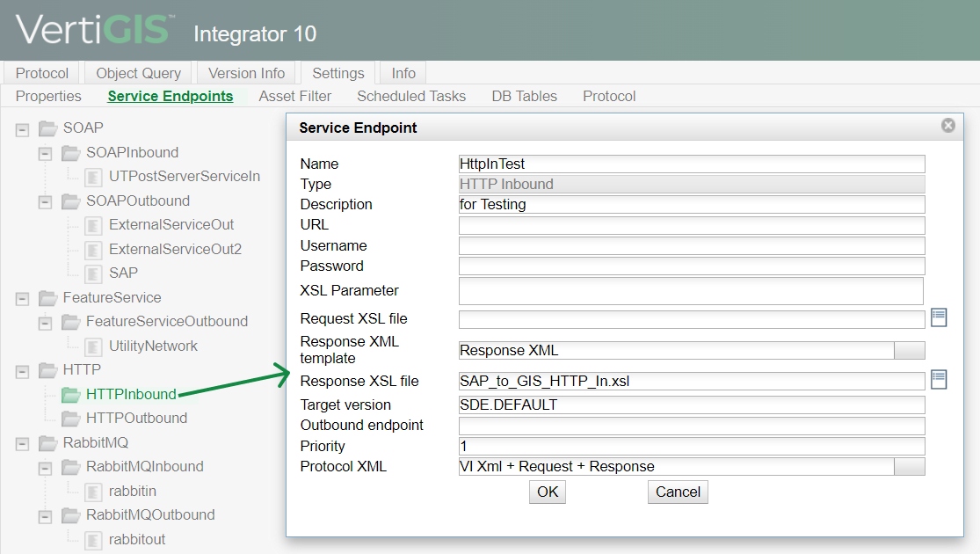Switch to the Version Info tab
The width and height of the screenshot is (980, 554).
point(246,73)
